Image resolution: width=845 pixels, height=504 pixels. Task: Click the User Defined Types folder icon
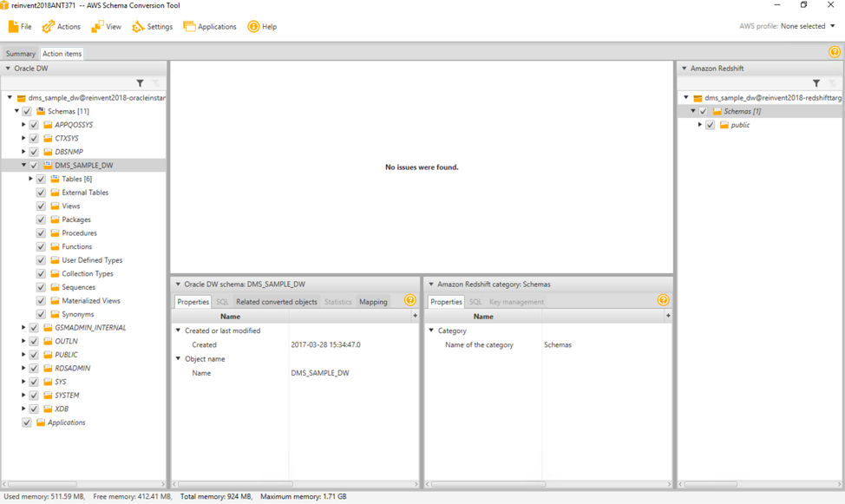55,260
